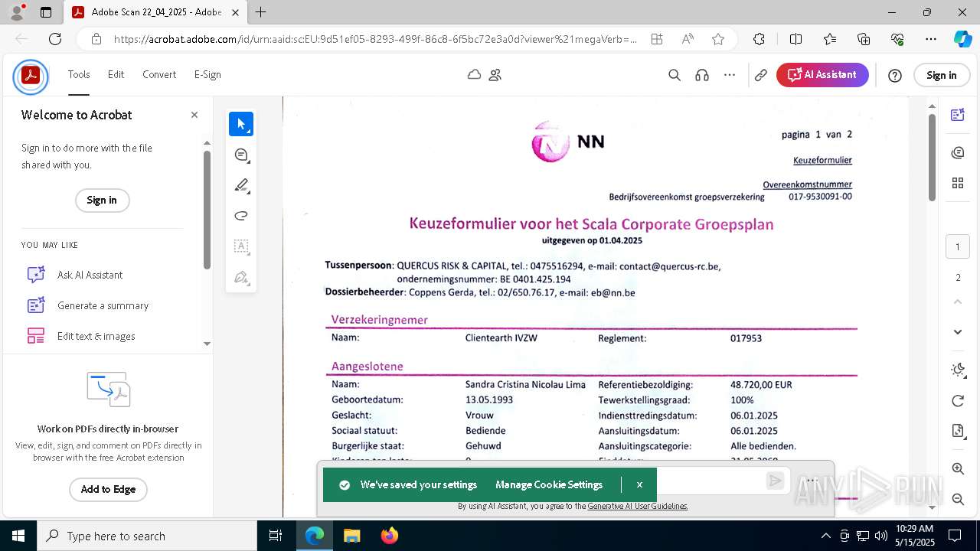Go to the next page arrow
This screenshot has width=980, height=551.
pos(958,331)
